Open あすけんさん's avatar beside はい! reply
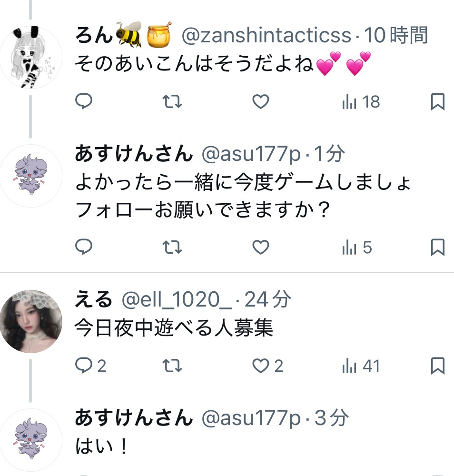 (30, 440)
